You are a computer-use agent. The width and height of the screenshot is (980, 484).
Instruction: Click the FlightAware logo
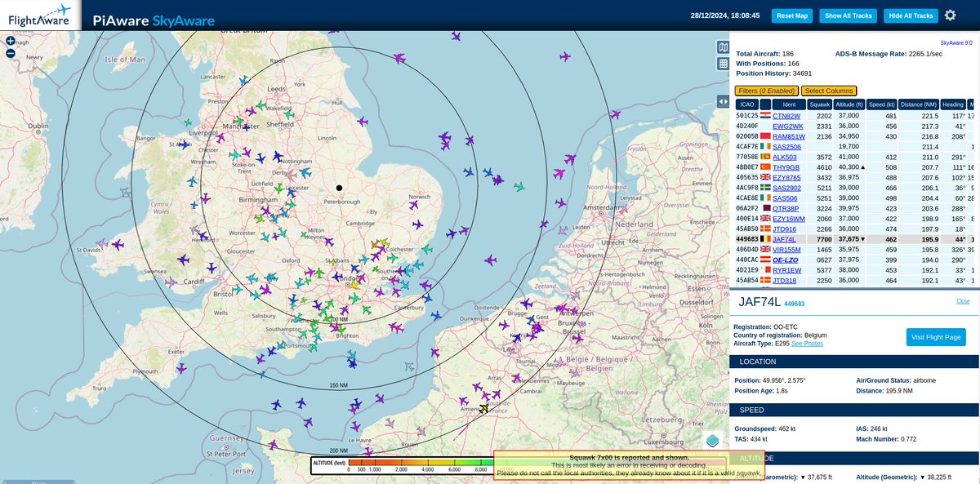click(40, 15)
